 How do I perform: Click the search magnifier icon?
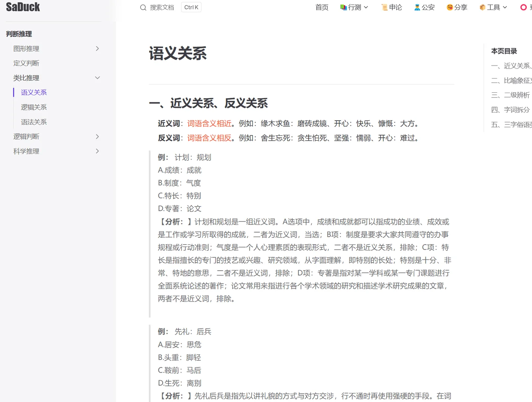point(143,7)
